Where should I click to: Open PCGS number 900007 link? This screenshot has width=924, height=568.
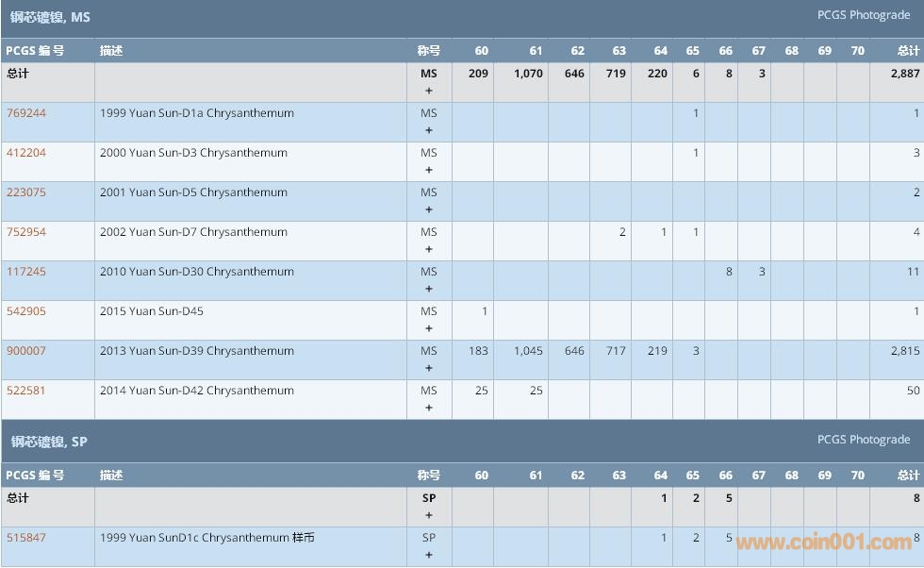tap(26, 351)
